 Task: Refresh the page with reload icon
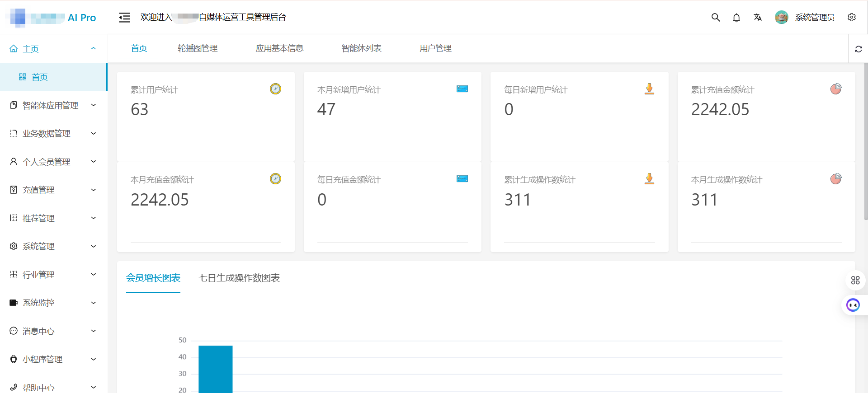(x=859, y=49)
